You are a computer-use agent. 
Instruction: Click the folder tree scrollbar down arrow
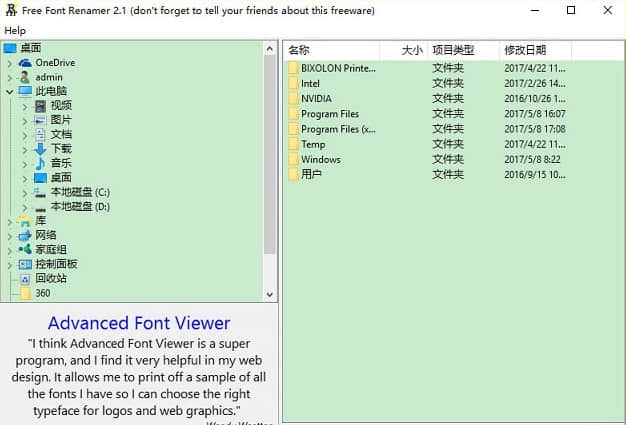(268, 295)
